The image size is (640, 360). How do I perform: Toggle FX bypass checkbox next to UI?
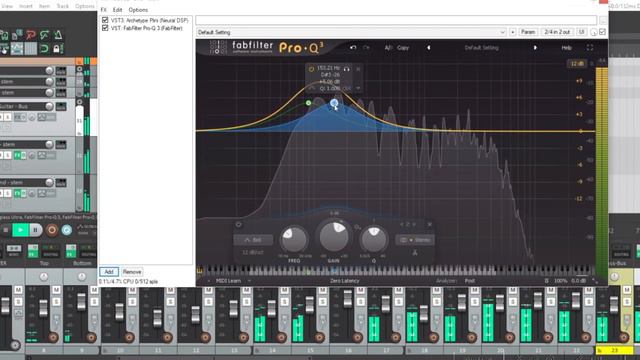click(x=602, y=32)
